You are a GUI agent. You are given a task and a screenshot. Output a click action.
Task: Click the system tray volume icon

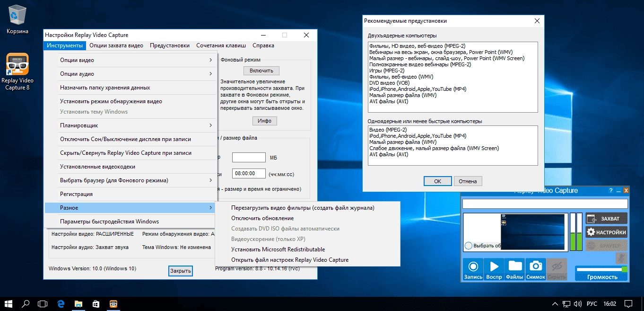(x=578, y=303)
